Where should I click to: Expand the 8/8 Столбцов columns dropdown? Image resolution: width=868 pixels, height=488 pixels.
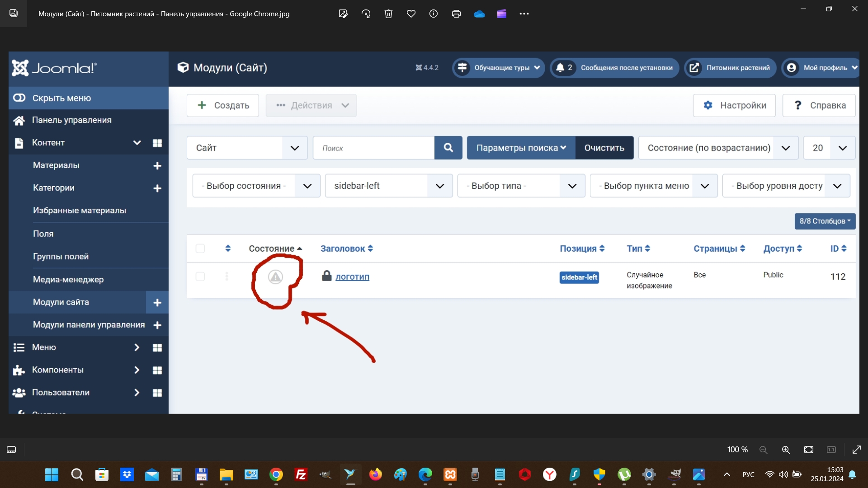[825, 221]
